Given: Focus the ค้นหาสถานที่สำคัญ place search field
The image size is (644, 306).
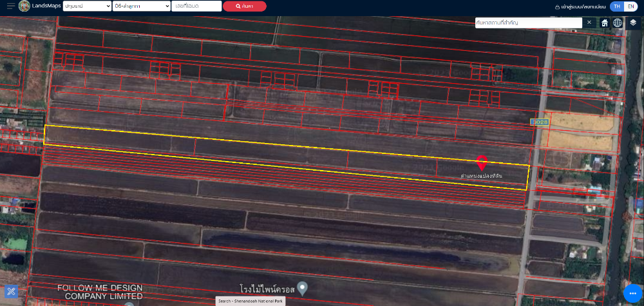Looking at the screenshot, I should (529, 23).
